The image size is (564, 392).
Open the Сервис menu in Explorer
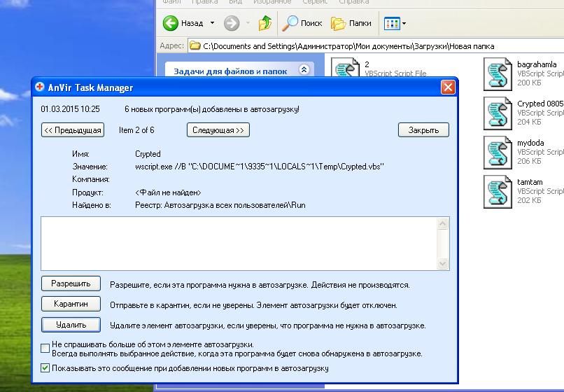(x=315, y=2)
